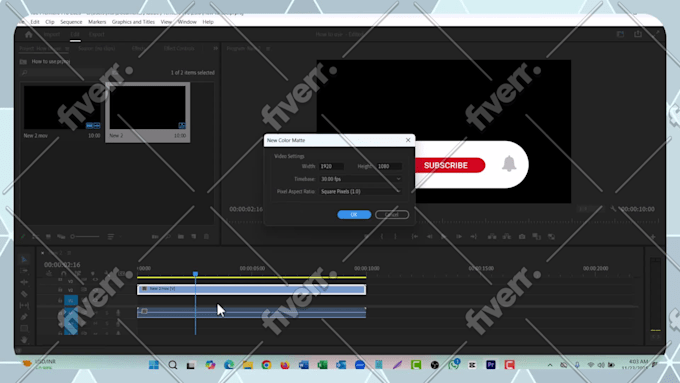Expand hidden panel tabs with double chevron

[x=216, y=49]
